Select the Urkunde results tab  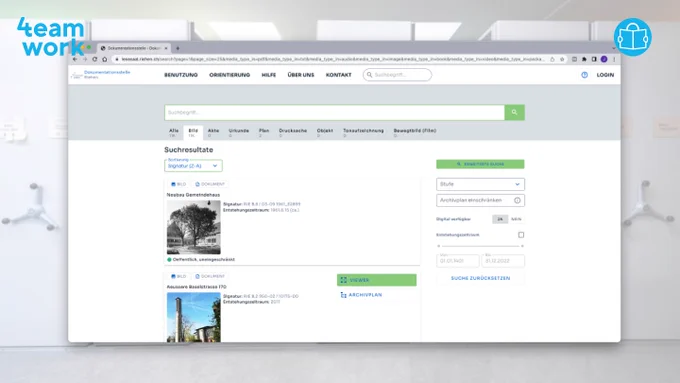point(239,133)
